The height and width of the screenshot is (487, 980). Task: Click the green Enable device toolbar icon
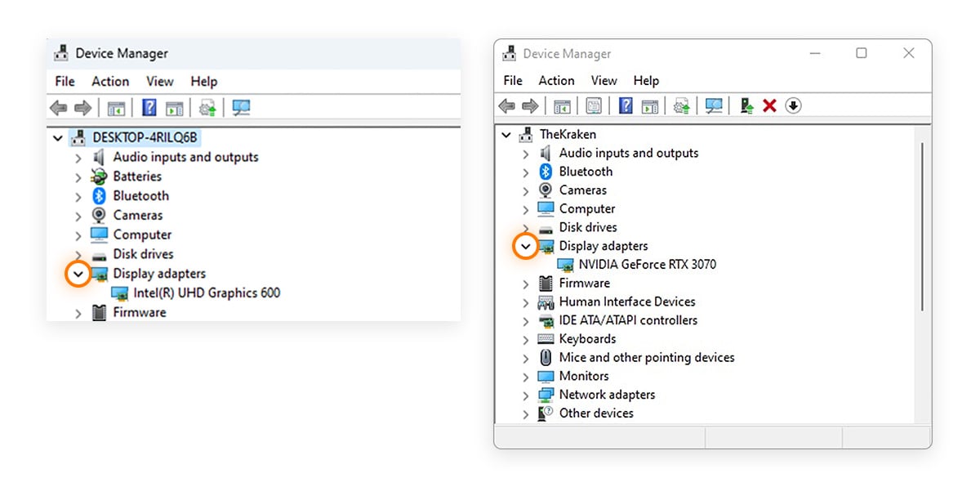[x=746, y=105]
